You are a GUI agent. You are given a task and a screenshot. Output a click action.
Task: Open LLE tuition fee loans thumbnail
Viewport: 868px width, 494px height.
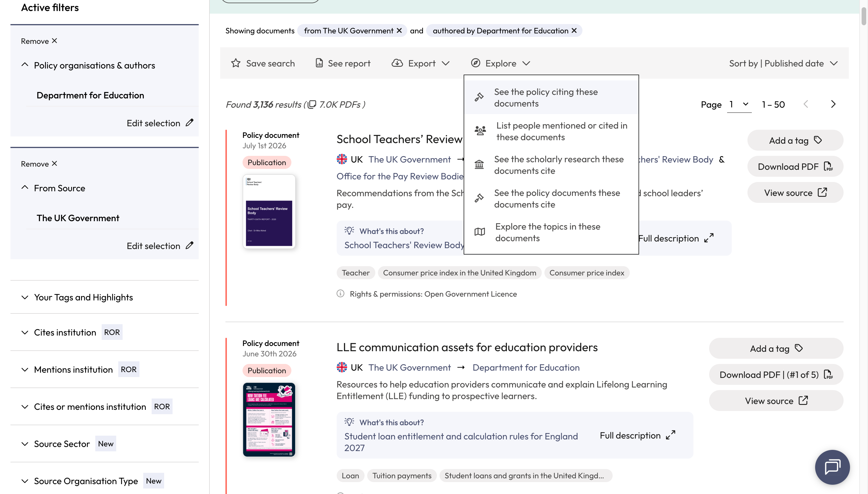pos(269,419)
